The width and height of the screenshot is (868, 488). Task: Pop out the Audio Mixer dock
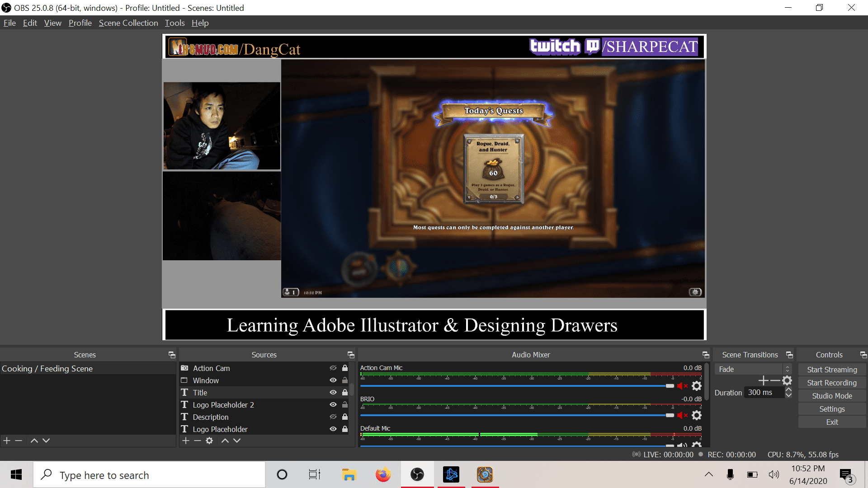point(706,355)
